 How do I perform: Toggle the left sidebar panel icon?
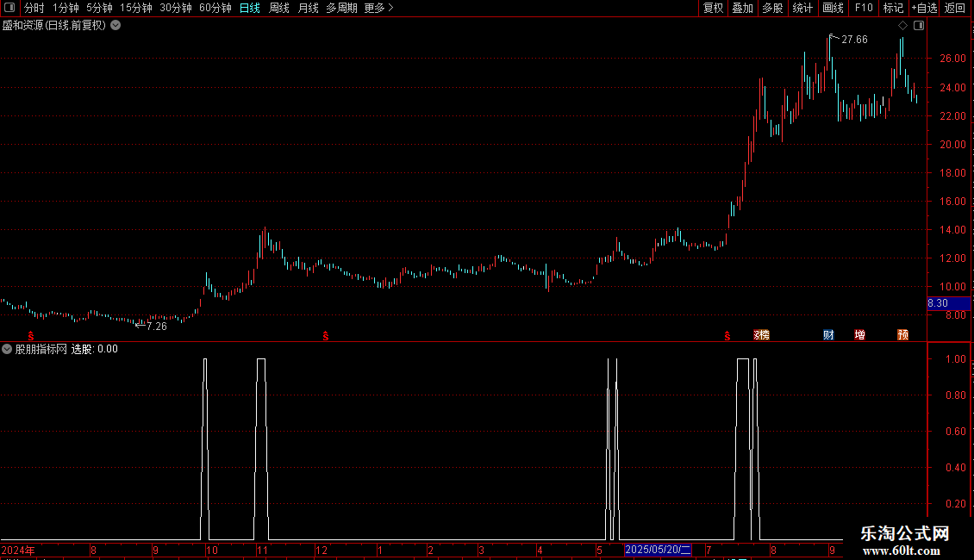tap(9, 8)
